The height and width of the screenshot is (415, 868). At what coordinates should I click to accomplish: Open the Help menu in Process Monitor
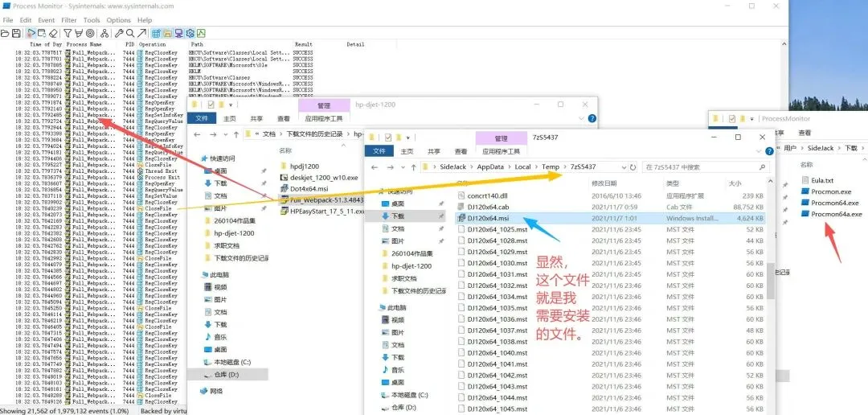pyautogui.click(x=145, y=20)
